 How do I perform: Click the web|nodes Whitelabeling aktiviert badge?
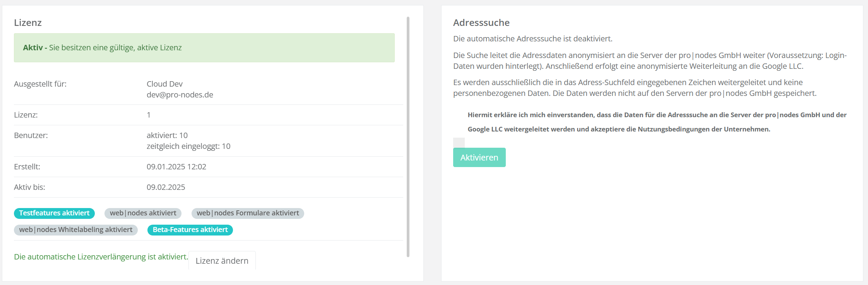pos(76,230)
